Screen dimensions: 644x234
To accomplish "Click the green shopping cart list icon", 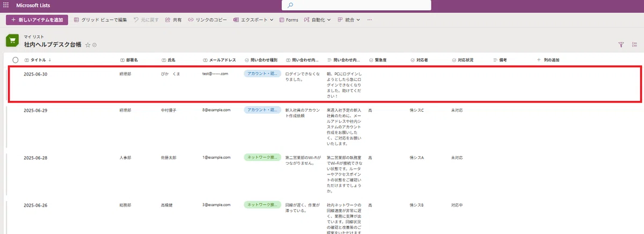I will [x=13, y=41].
